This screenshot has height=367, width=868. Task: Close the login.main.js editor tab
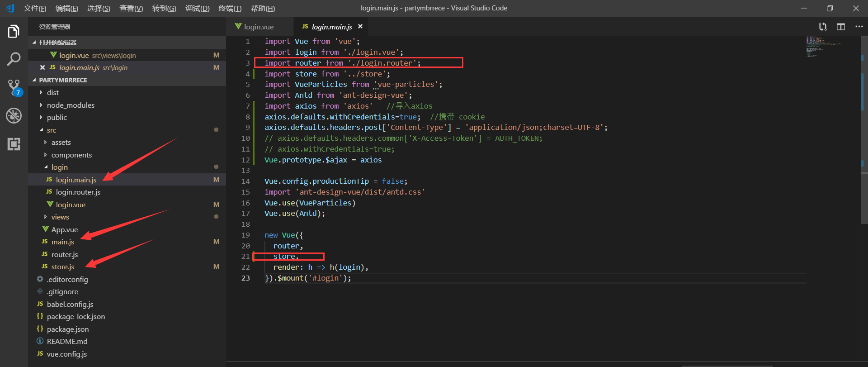click(x=360, y=27)
